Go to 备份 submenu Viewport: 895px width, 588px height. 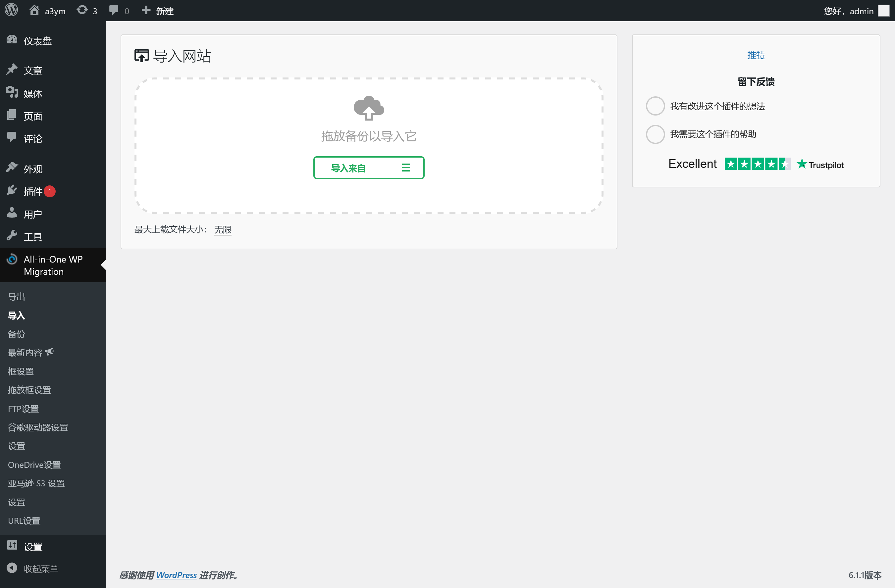[x=17, y=334]
